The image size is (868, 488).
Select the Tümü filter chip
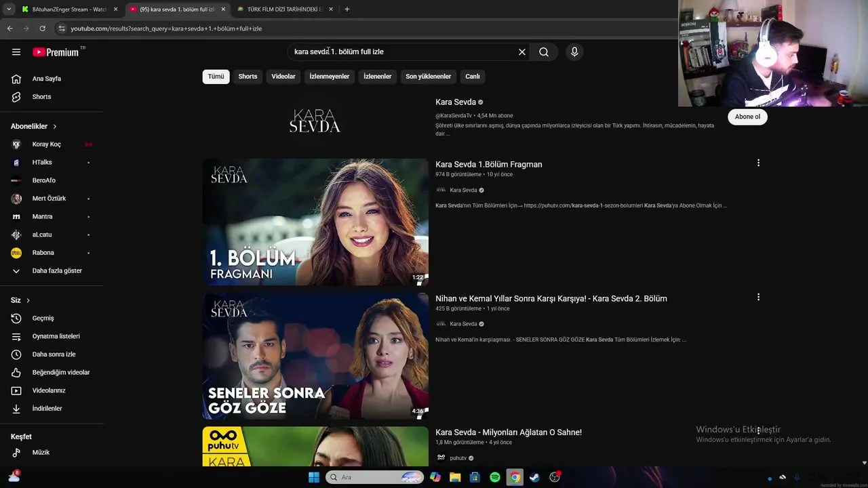pyautogui.click(x=216, y=77)
